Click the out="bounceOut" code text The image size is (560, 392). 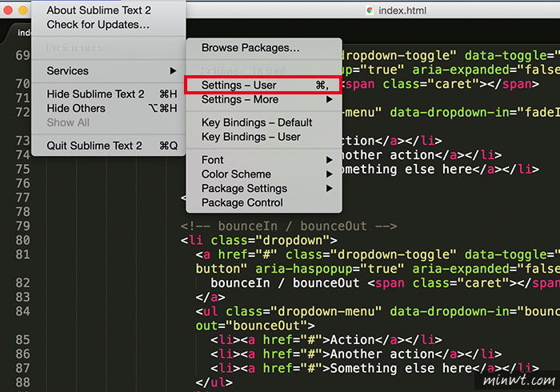[x=255, y=326]
